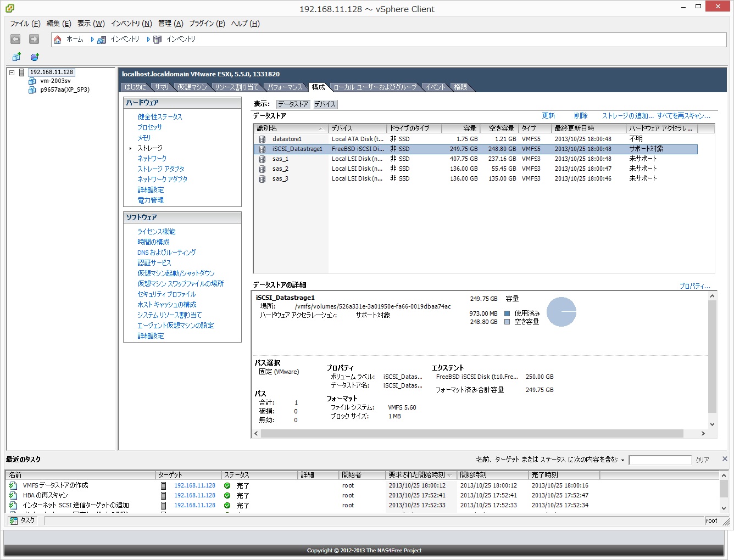734x560 pixels.
Task: Click the recent tasks filter input field
Action: (x=659, y=460)
